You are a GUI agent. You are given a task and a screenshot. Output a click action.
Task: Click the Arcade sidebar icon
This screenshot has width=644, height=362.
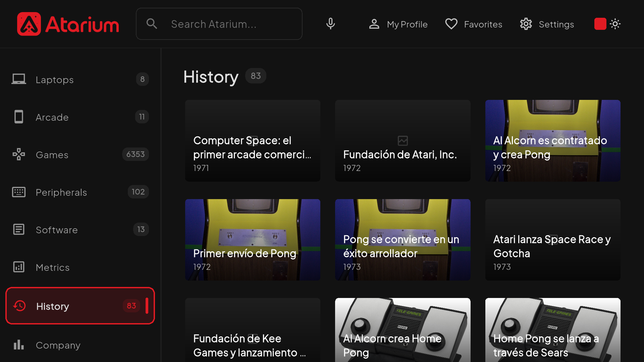[x=19, y=117]
